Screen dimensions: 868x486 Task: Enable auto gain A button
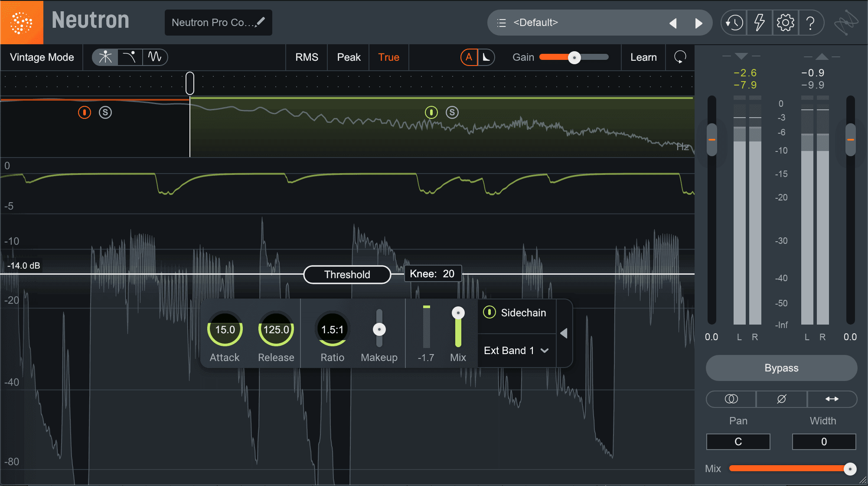(469, 57)
